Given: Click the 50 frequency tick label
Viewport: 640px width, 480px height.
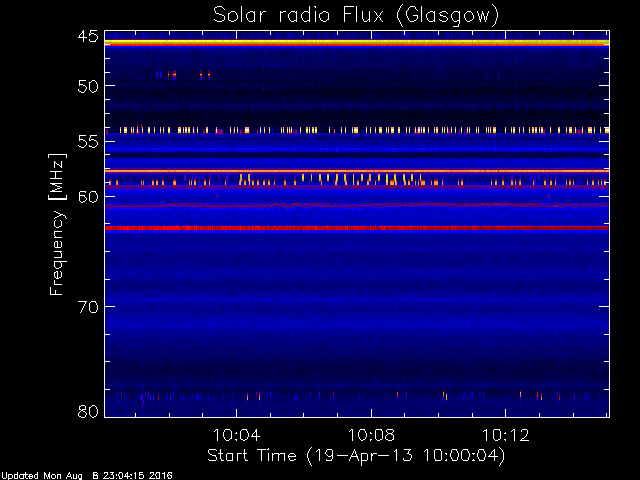Looking at the screenshot, I should tap(88, 86).
